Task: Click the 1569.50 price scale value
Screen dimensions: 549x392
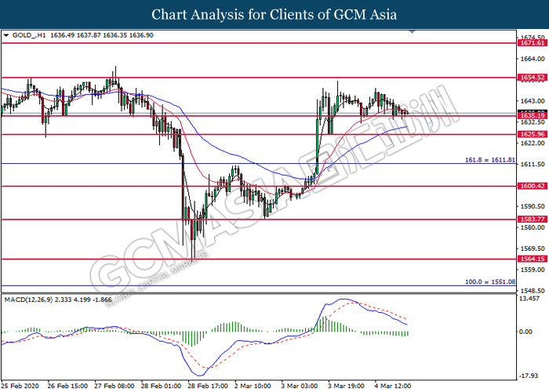Action: pos(533,249)
